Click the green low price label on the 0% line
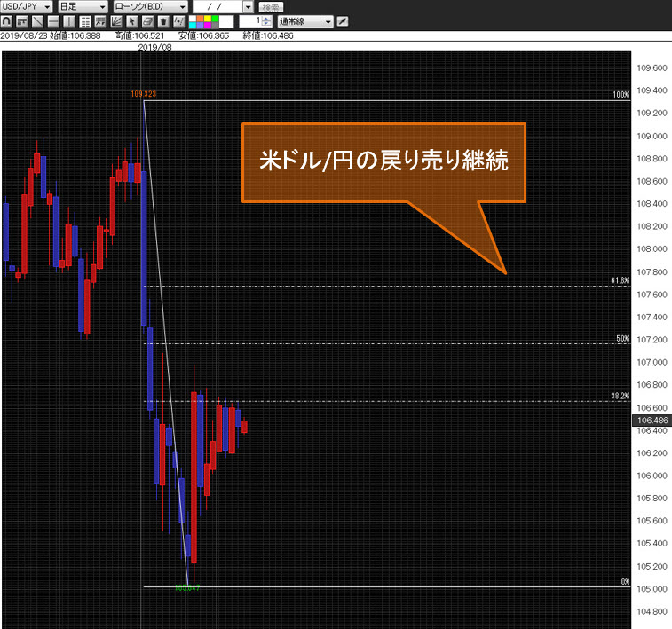Image resolution: width=672 pixels, height=629 pixels. 187,588
